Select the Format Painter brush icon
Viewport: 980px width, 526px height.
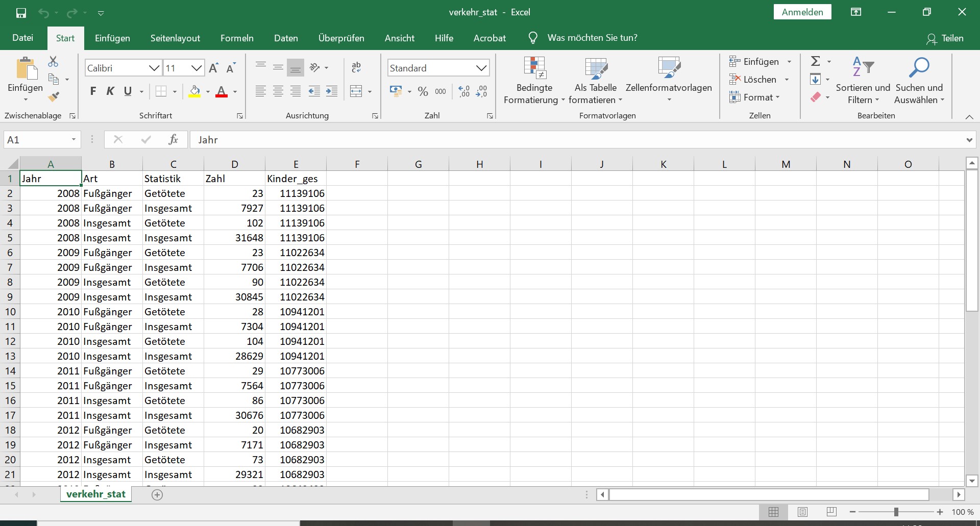[54, 96]
